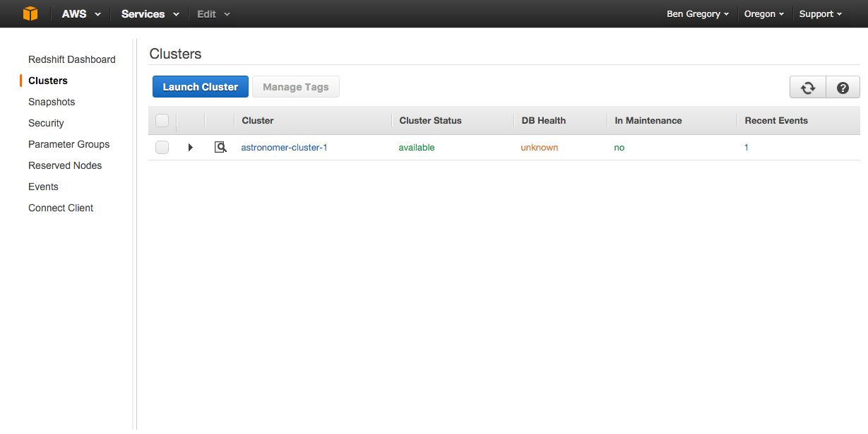Navigate to Parameter Groups
This screenshot has width=868, height=434.
click(x=69, y=144)
